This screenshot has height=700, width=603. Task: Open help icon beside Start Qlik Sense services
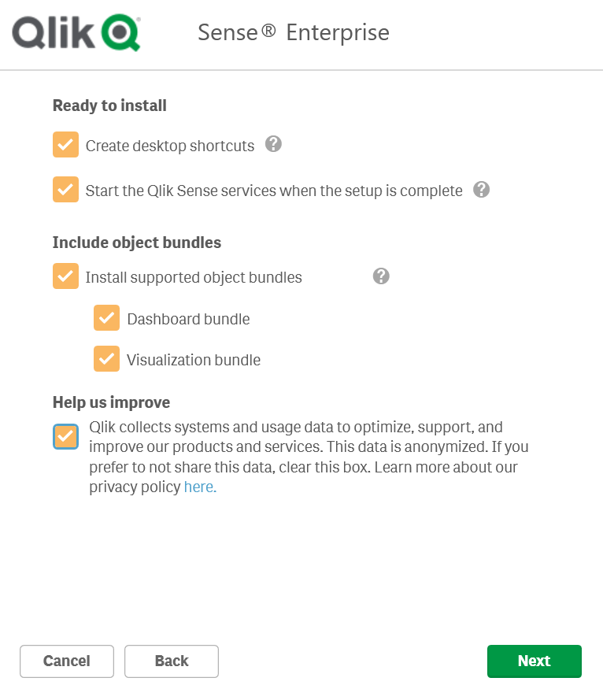pos(482,190)
